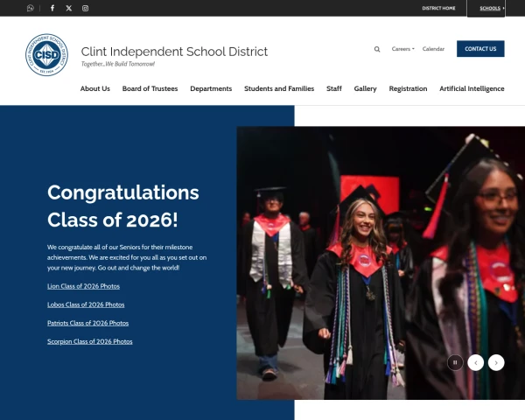Open the Careers dropdown menu
The image size is (525, 420).
click(x=402, y=49)
